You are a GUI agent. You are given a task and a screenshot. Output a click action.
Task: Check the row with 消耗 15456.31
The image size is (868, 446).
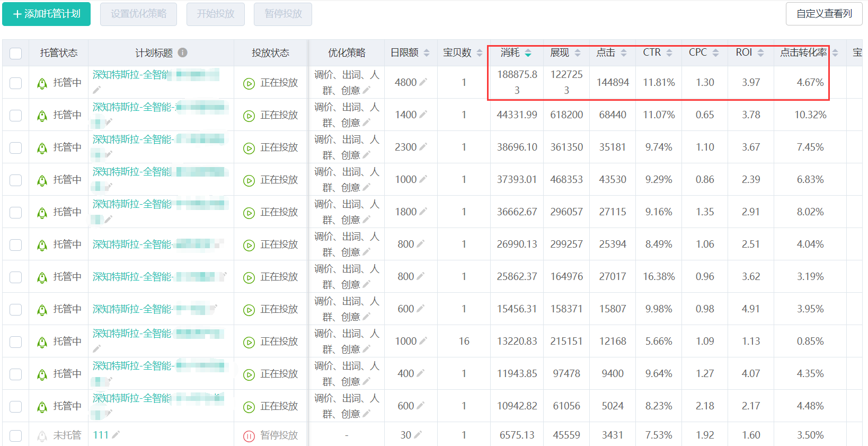click(x=16, y=309)
